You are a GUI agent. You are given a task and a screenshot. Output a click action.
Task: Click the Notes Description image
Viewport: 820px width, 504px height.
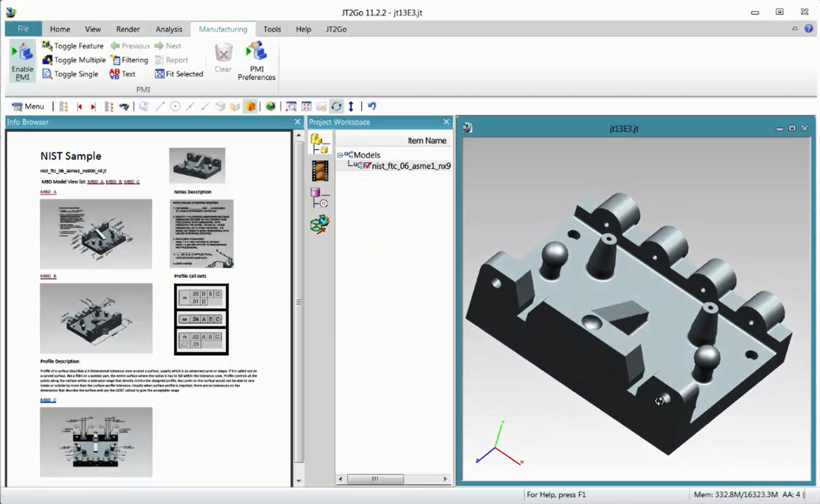tap(201, 234)
